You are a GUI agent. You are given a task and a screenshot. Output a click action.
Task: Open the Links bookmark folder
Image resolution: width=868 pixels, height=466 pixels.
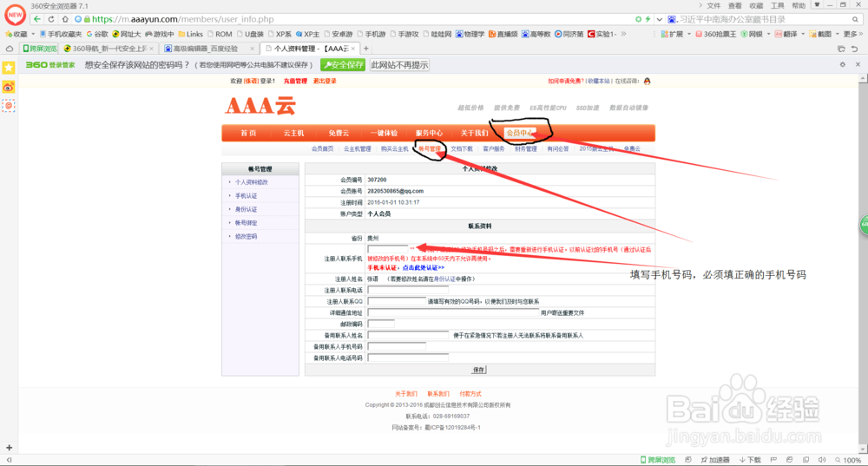(x=190, y=35)
